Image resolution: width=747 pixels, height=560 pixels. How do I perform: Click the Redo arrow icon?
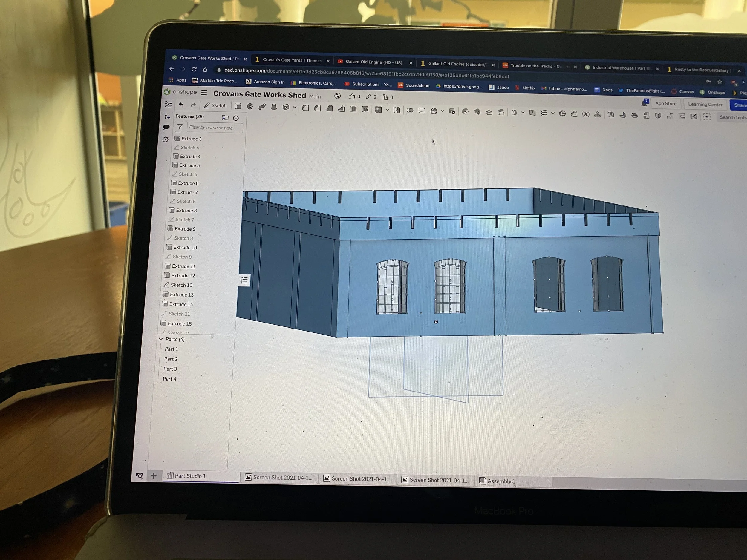point(193,105)
